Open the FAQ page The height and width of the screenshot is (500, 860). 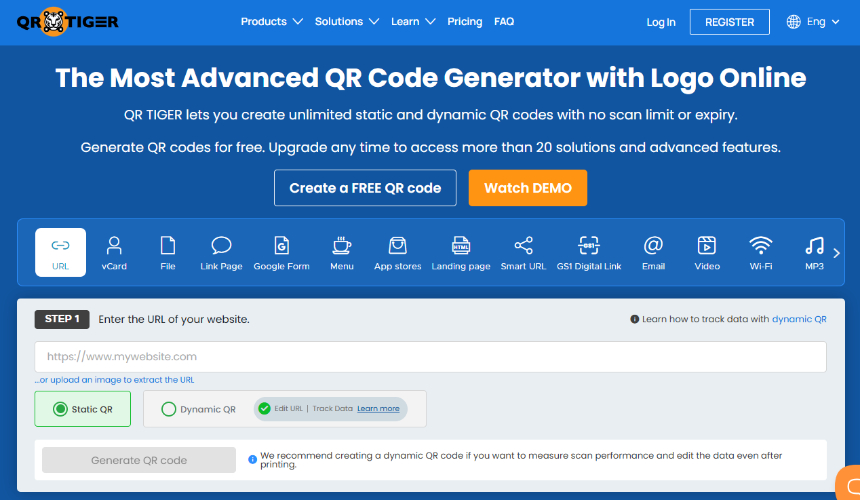point(504,21)
